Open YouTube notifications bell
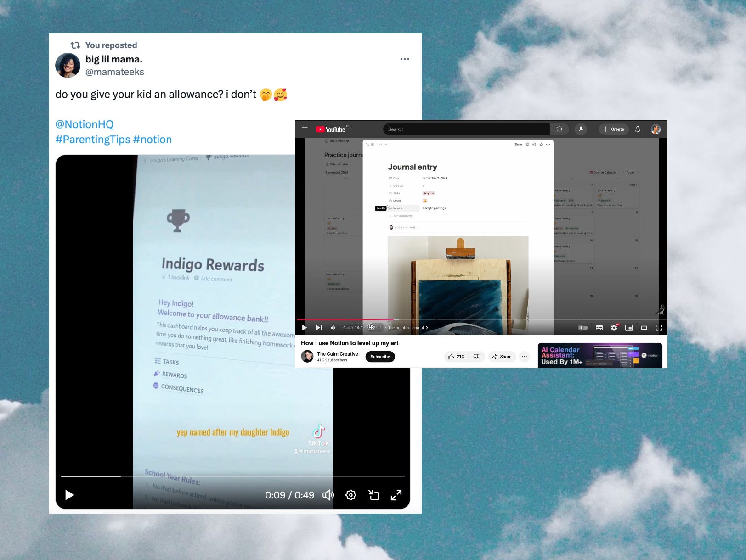 [638, 129]
